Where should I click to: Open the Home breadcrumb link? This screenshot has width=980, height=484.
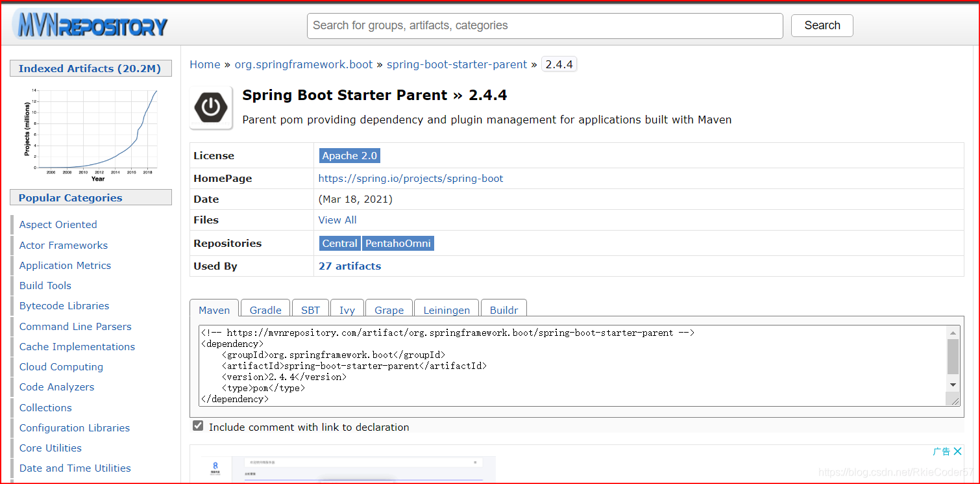pyautogui.click(x=205, y=64)
